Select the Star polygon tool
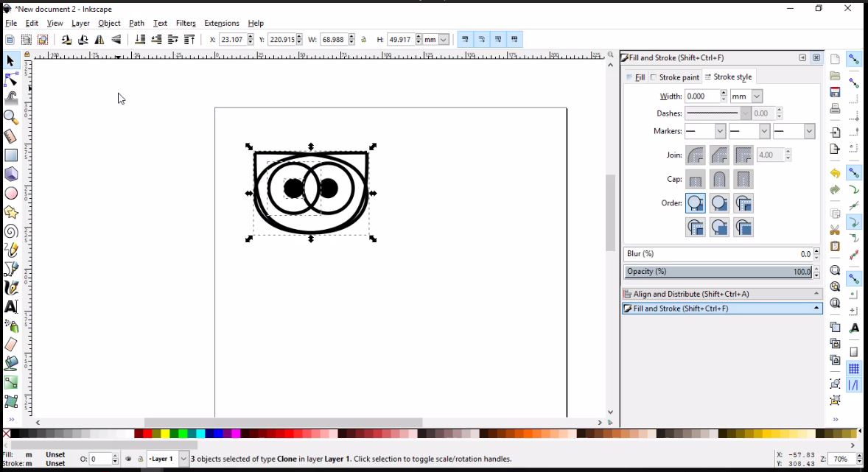This screenshot has width=868, height=472. click(10, 212)
